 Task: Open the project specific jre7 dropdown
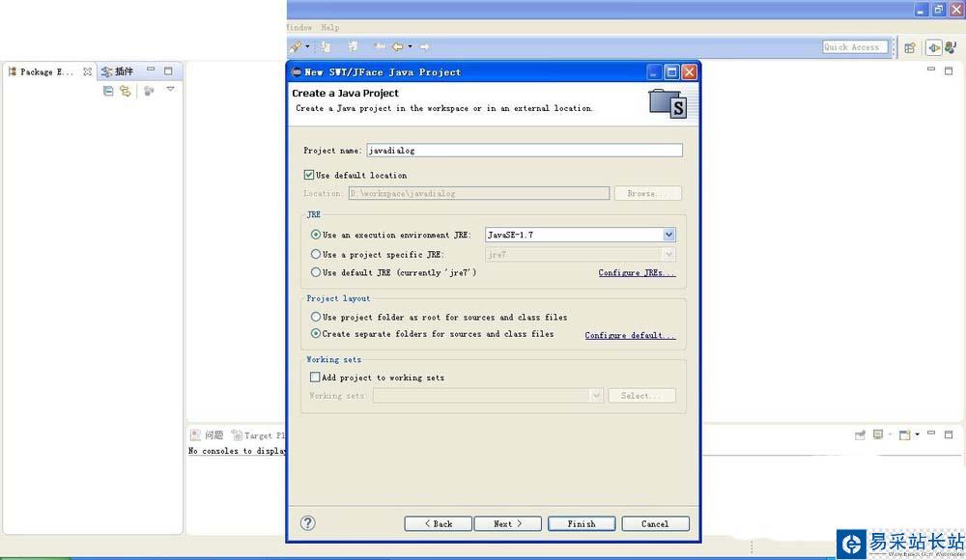point(669,254)
